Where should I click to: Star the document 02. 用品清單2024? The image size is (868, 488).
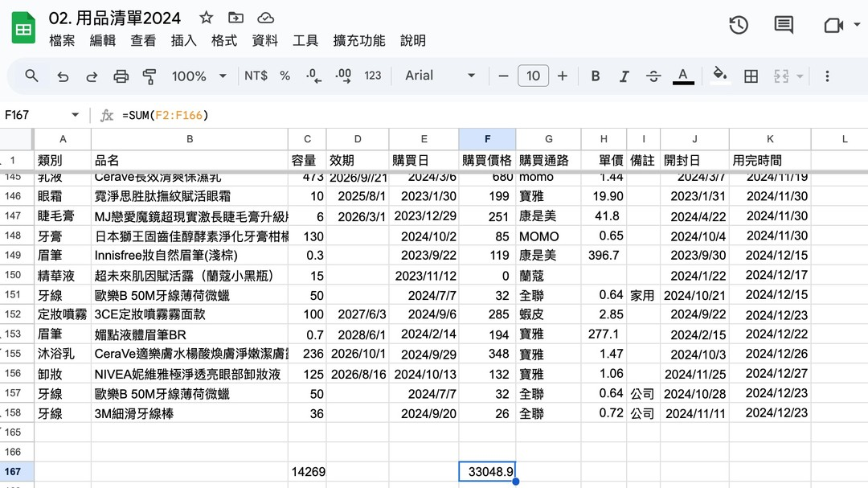[207, 18]
